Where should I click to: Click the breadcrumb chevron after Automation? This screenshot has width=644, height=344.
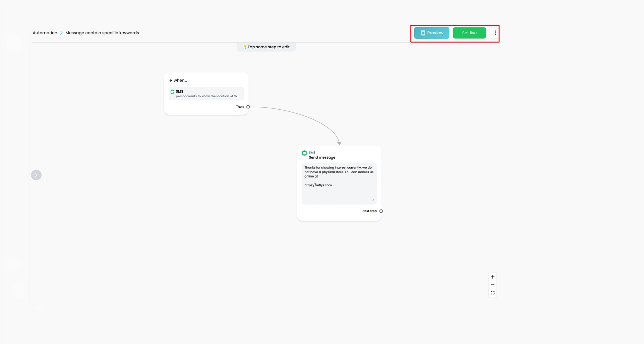point(61,33)
